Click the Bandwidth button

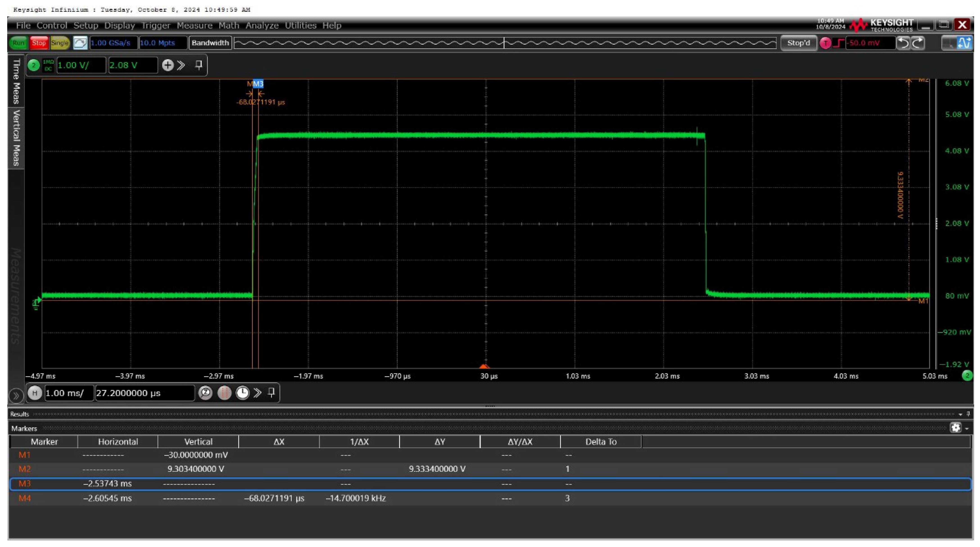210,43
